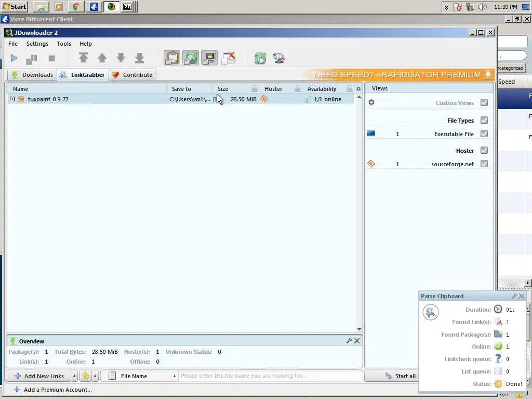The image size is (532, 399).
Task: Click the Parse Clipboard magnifier icon
Action: point(431,312)
